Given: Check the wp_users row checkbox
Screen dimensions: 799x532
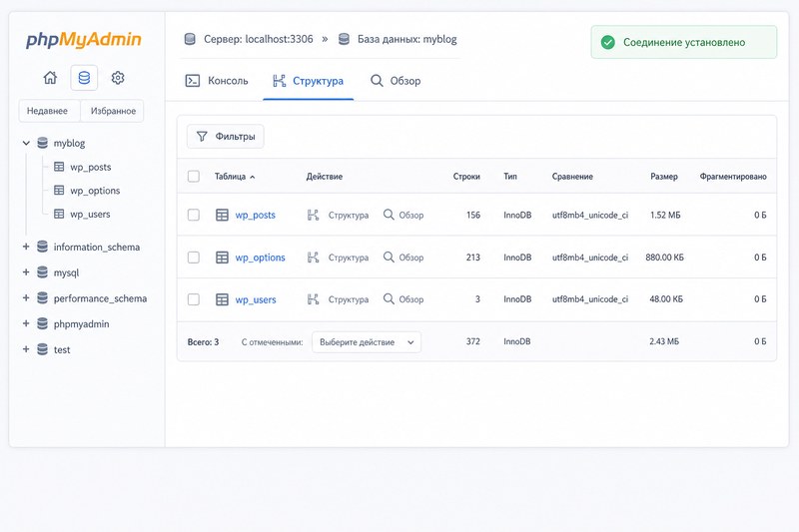Looking at the screenshot, I should click(194, 299).
